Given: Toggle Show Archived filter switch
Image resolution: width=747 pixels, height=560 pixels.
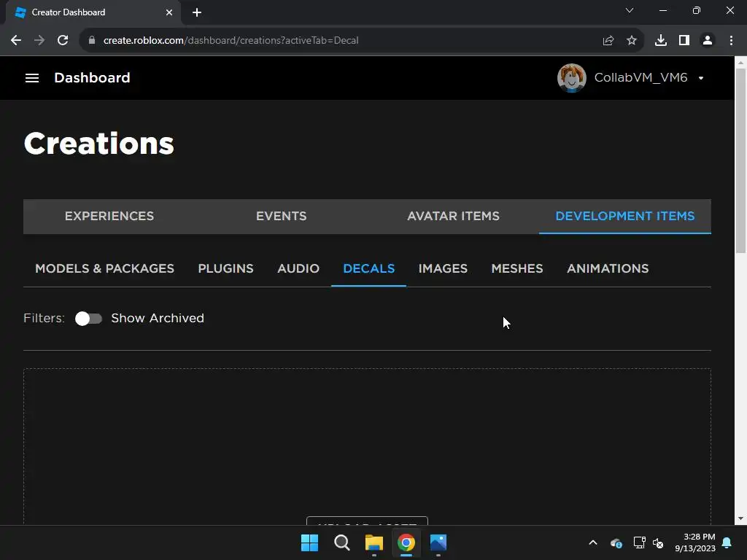Looking at the screenshot, I should [88, 319].
